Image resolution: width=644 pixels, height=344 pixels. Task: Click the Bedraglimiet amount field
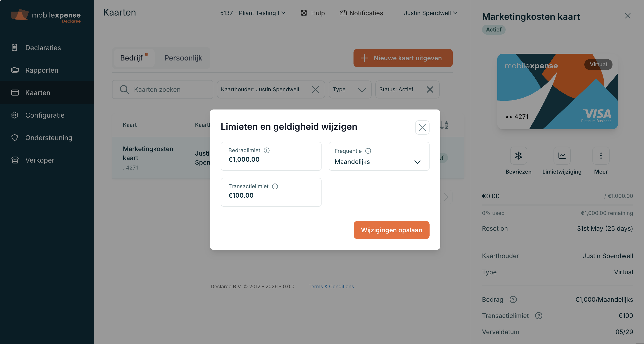coord(271,156)
